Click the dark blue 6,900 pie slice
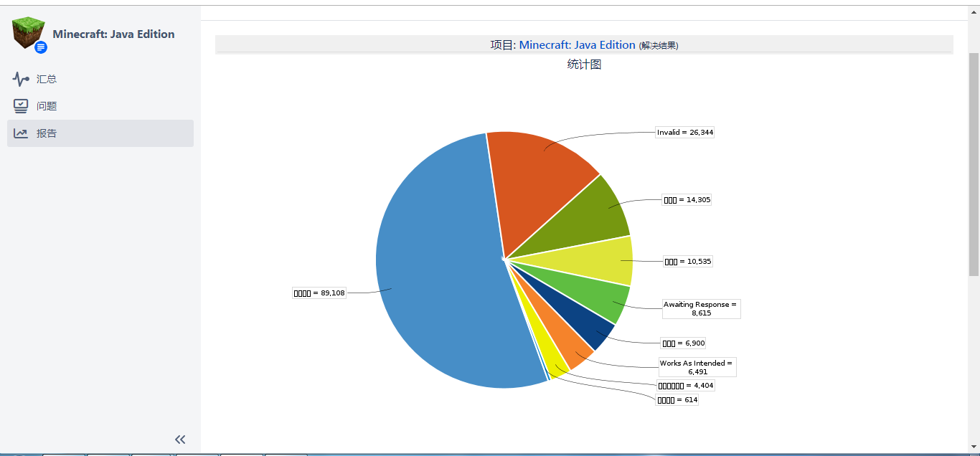Image resolution: width=980 pixels, height=456 pixels. 574,317
